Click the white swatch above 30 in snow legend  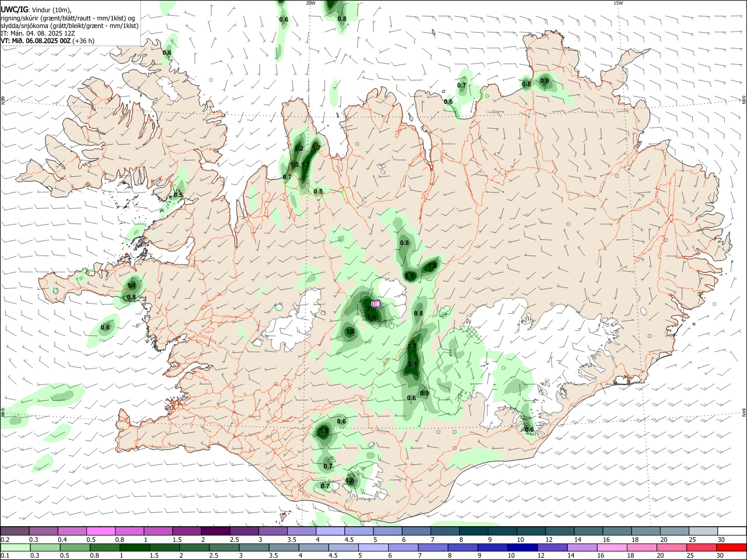coord(732,531)
